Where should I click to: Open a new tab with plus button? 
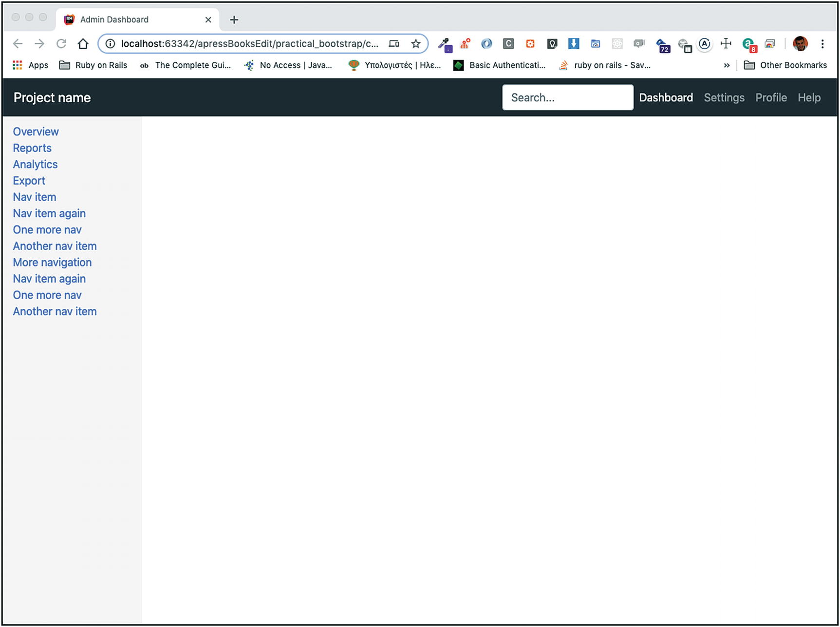[234, 20]
